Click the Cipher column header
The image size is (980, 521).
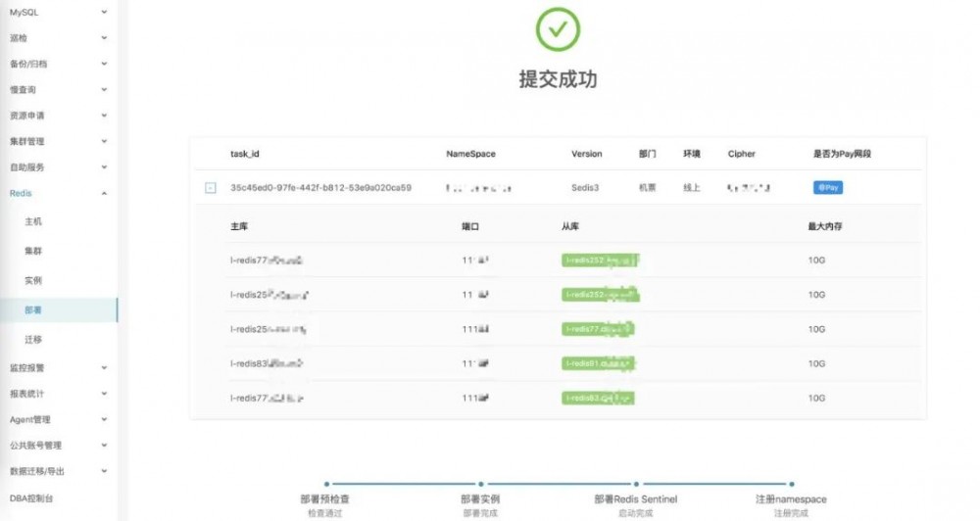click(741, 154)
